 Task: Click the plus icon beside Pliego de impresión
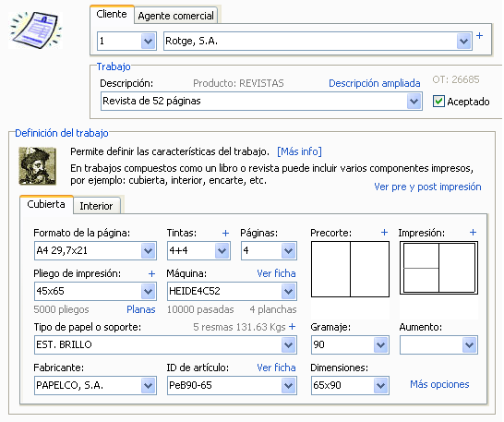[x=151, y=273]
